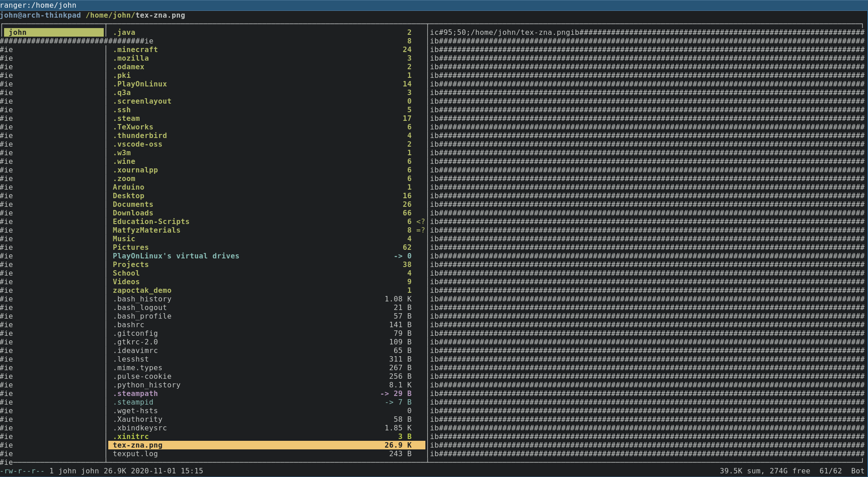Select the .lesshst file

point(266,359)
